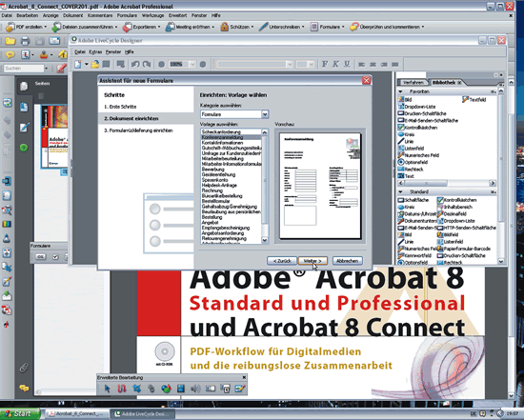This screenshot has height=420, width=524.
Task: Open a file with Acrobat's folder icon
Action: point(10,41)
